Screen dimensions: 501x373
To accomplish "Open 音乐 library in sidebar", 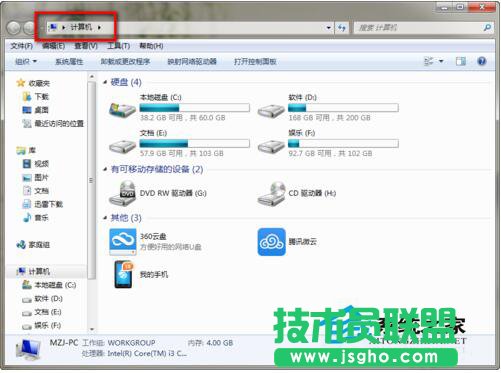I will point(36,218).
